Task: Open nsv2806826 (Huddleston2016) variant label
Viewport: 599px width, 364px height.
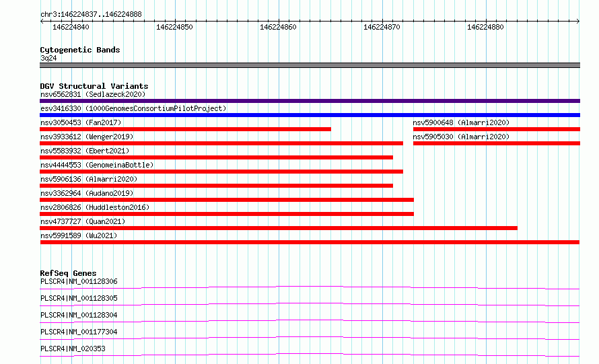Action: click(95, 207)
